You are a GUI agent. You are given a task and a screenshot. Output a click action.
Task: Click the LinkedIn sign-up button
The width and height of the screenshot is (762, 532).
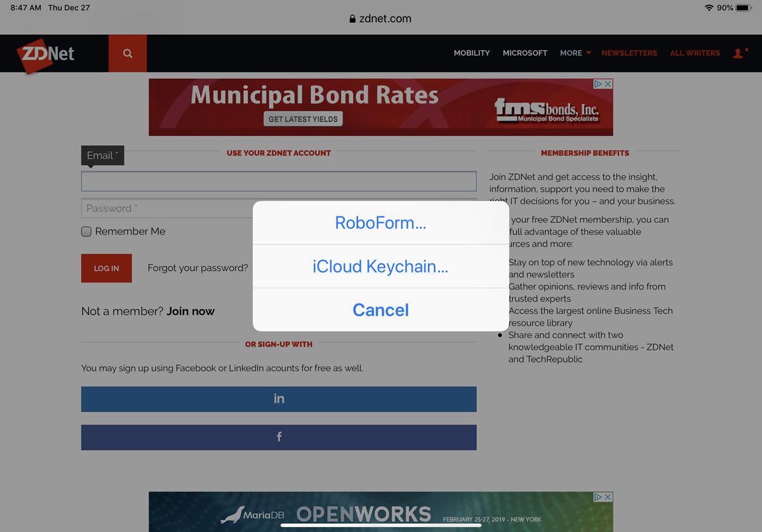tap(279, 399)
